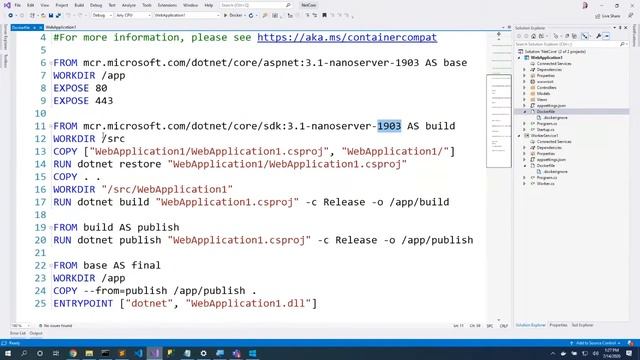Open the Any CPU platform dropdown

click(133, 16)
